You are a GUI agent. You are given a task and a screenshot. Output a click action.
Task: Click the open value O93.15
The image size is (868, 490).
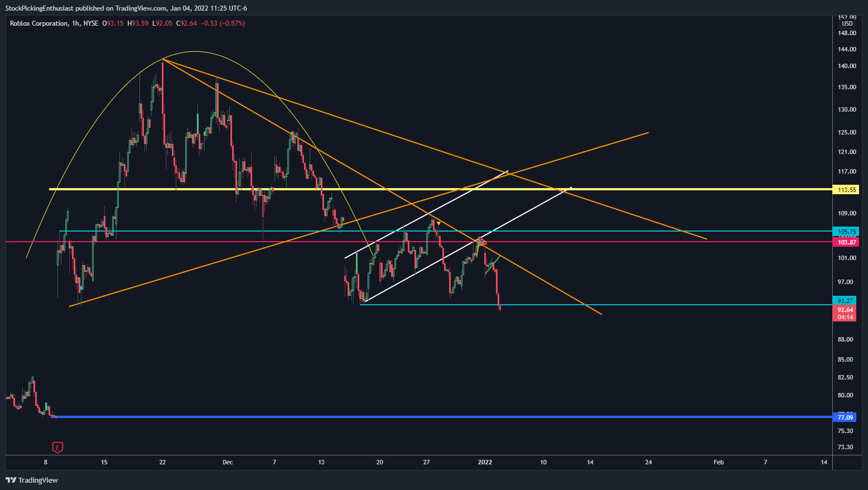113,23
